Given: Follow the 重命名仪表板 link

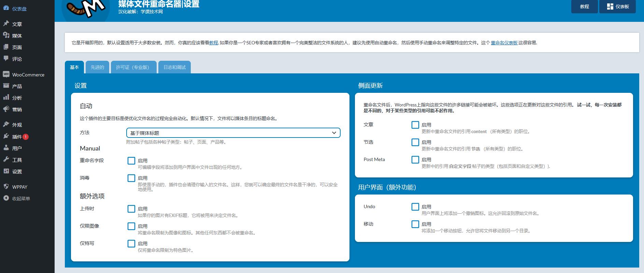Looking at the screenshot, I should click(x=504, y=43).
